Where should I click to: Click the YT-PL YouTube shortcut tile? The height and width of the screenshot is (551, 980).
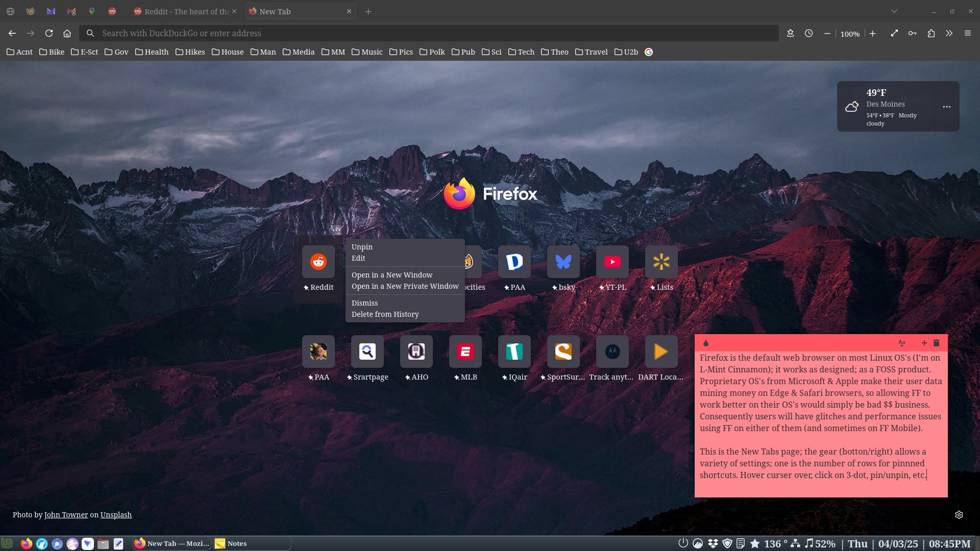[x=612, y=262]
